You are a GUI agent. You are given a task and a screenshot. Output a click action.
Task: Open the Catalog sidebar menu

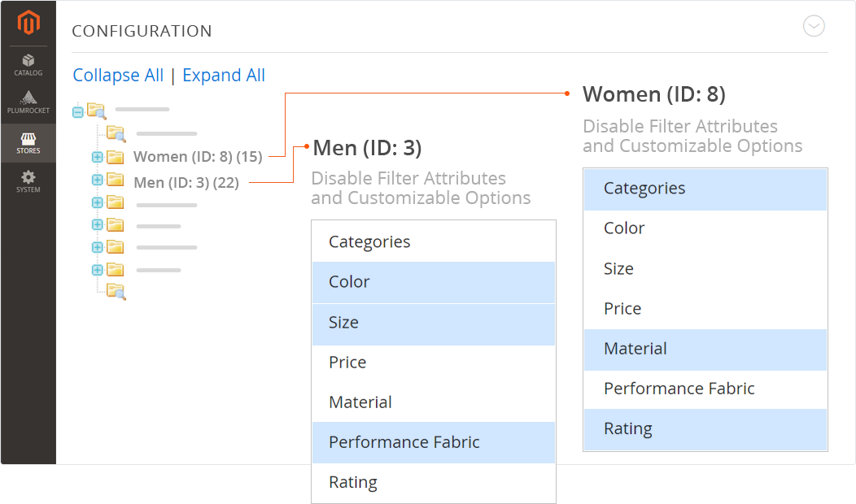coord(28,64)
